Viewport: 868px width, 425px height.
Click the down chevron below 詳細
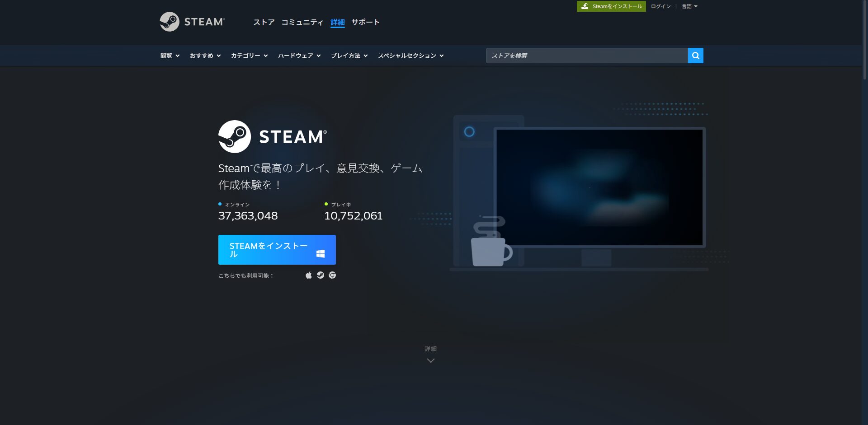pos(430,360)
